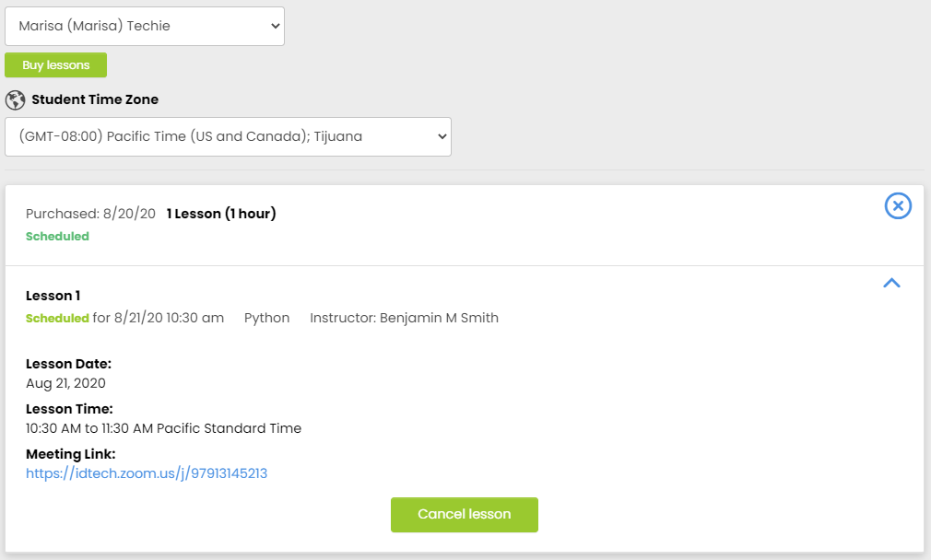
Task: Open the idtech zoom meeting link
Action: coord(147,473)
